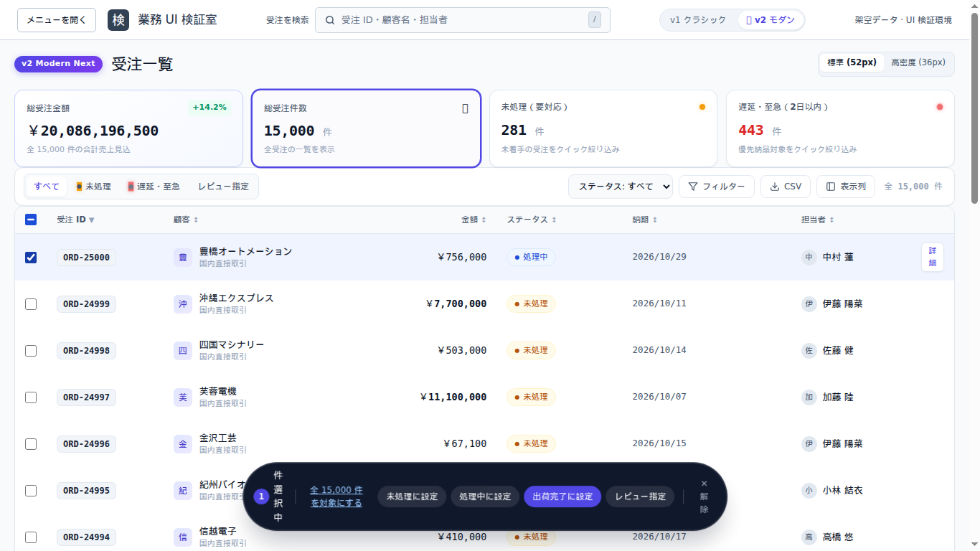Open the ステータス: すべて dropdown

(x=621, y=187)
